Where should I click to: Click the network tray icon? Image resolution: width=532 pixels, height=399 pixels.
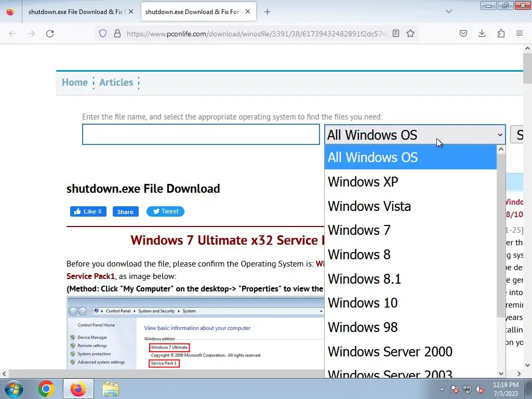467,389
